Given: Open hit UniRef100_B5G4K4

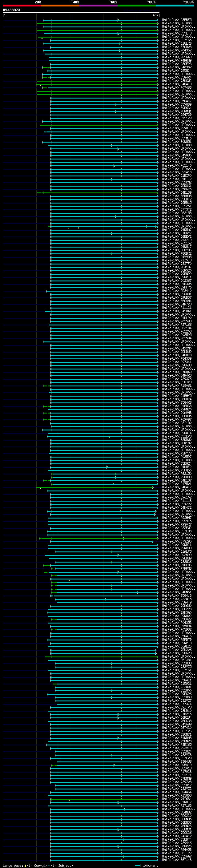Looking at the screenshot, I should pyautogui.click(x=177, y=78).
